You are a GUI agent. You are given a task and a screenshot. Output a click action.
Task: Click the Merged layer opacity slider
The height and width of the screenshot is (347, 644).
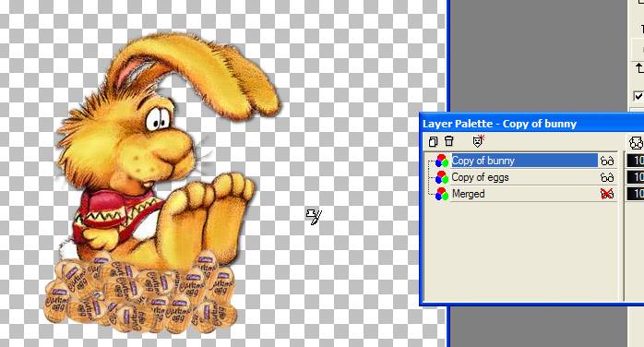point(636,194)
